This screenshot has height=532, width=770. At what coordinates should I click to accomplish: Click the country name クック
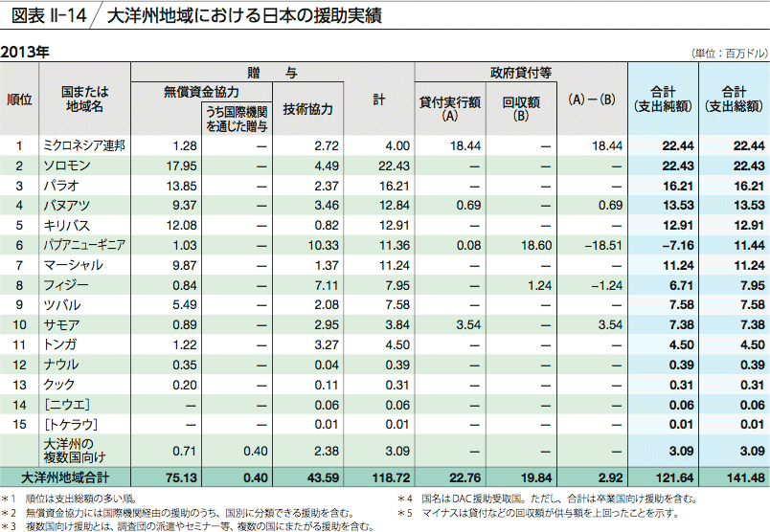(x=59, y=385)
